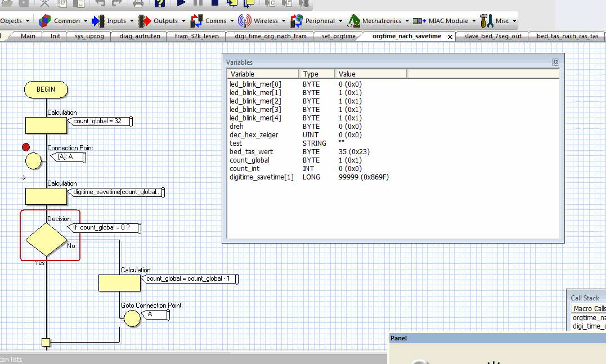
Task: Expand the Misc dropdown arrow
Action: [514, 21]
